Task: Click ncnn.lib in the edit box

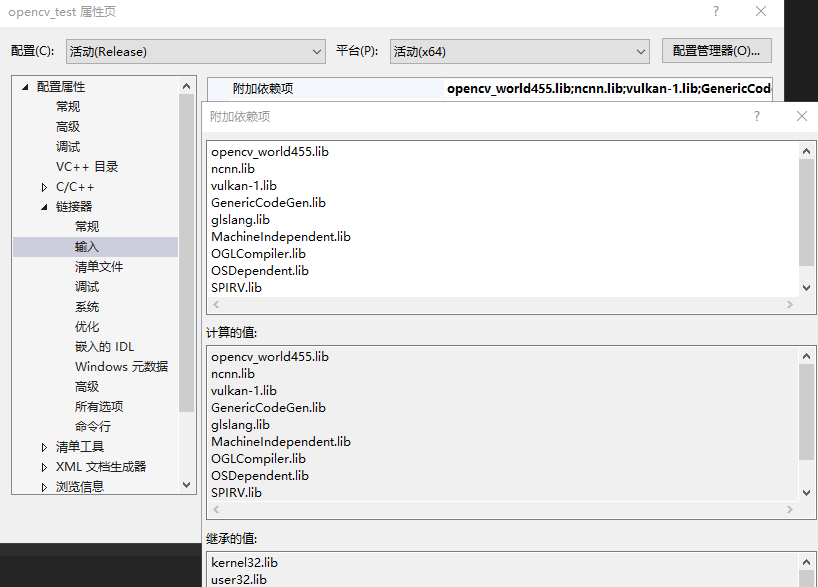Action: point(233,169)
